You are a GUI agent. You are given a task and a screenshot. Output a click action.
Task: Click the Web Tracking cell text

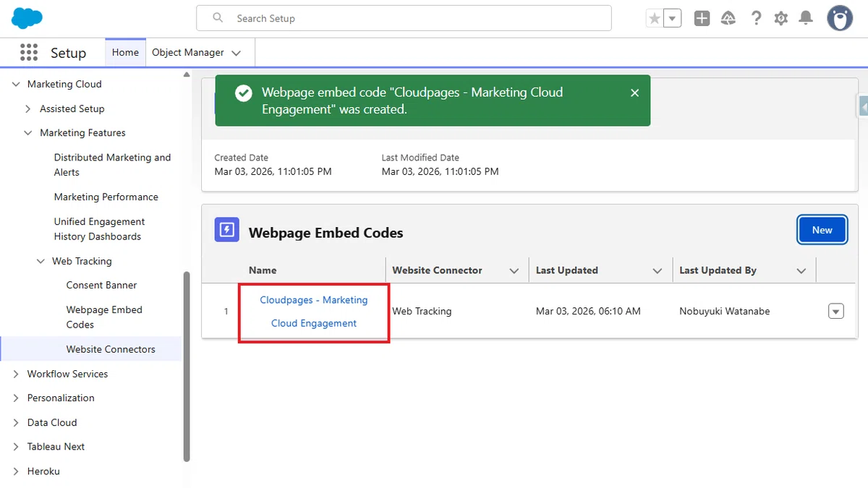pyautogui.click(x=422, y=312)
